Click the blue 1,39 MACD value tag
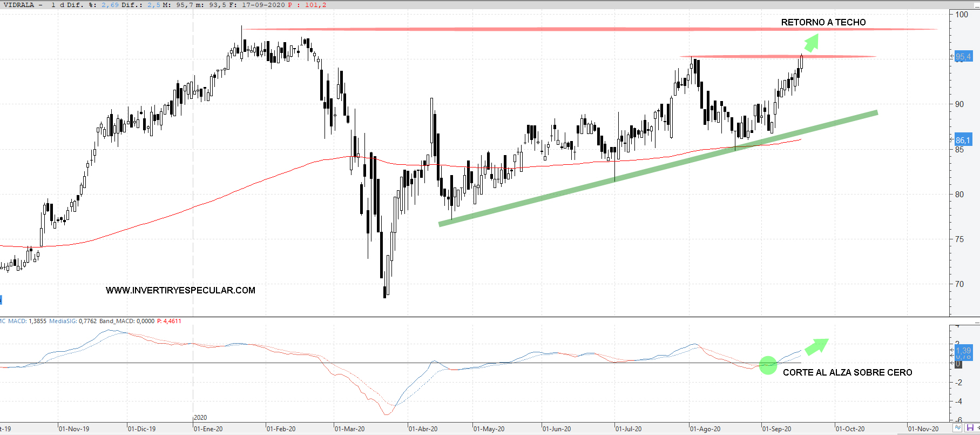This screenshot has height=435, width=980. point(963,351)
